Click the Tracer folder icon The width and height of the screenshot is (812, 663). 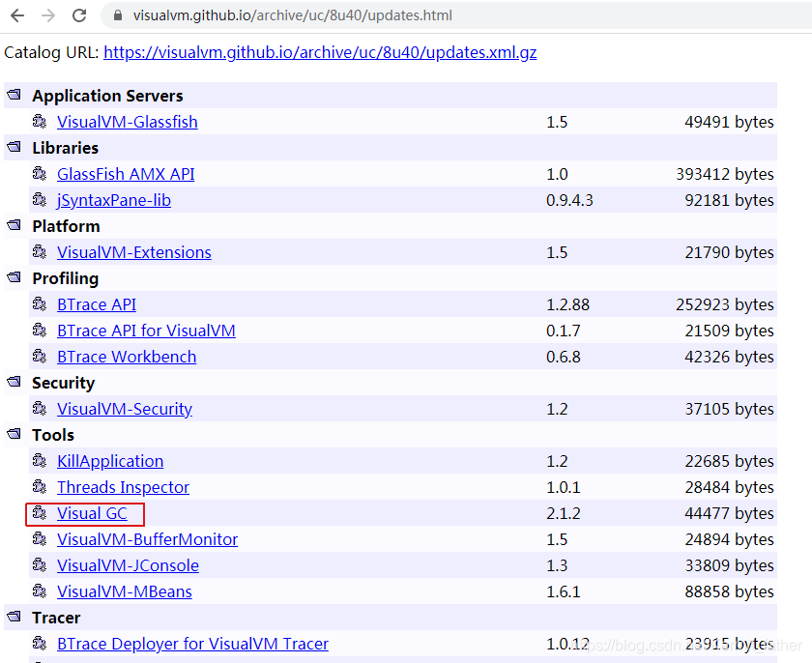point(14,617)
